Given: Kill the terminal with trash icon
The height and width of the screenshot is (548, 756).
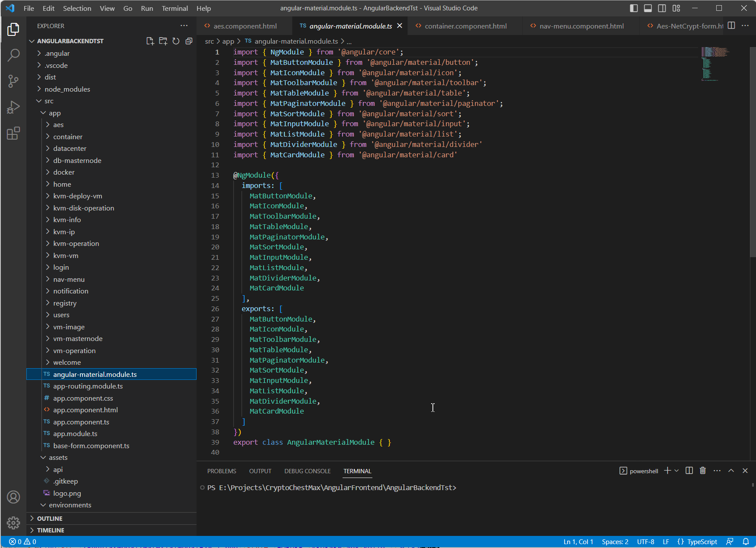Looking at the screenshot, I should 703,471.
